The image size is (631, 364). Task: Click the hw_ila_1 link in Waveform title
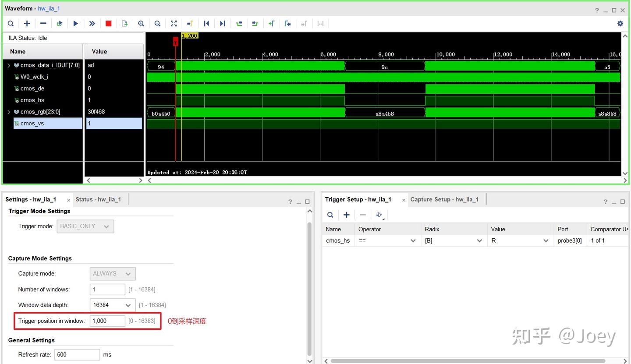coord(49,8)
